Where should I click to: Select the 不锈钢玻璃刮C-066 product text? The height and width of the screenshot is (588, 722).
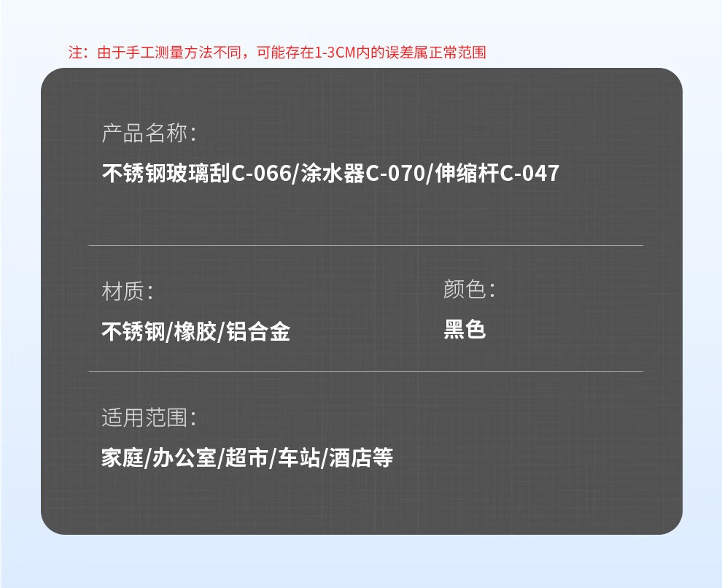(x=197, y=174)
